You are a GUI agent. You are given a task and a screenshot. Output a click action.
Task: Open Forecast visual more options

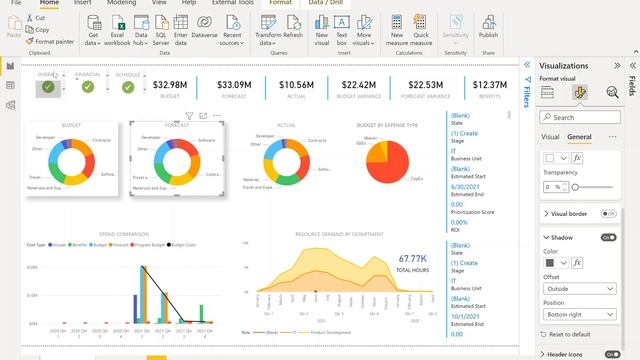click(217, 116)
